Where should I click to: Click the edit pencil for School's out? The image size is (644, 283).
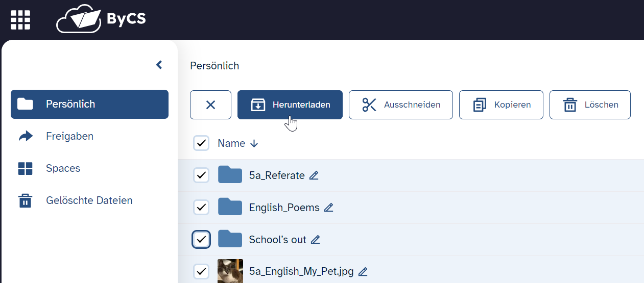point(316,240)
